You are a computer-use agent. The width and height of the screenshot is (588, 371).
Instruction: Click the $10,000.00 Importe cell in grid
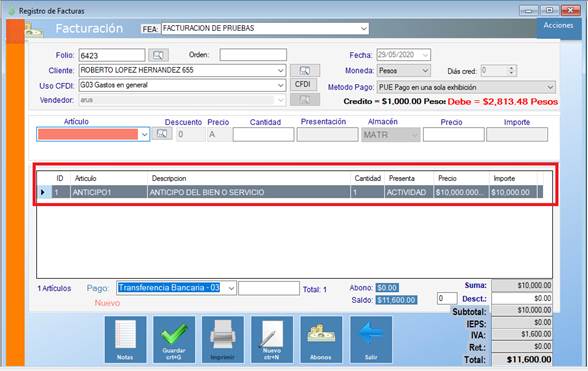[x=513, y=192]
